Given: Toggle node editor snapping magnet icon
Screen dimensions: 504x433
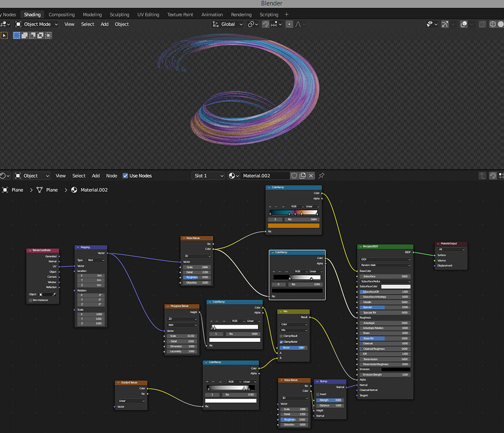Looking at the screenshot, I should pos(493,176).
